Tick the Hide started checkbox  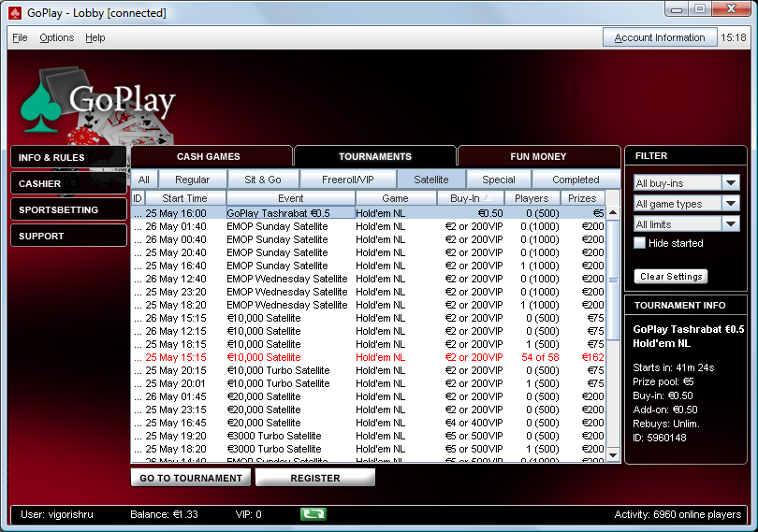coord(639,243)
